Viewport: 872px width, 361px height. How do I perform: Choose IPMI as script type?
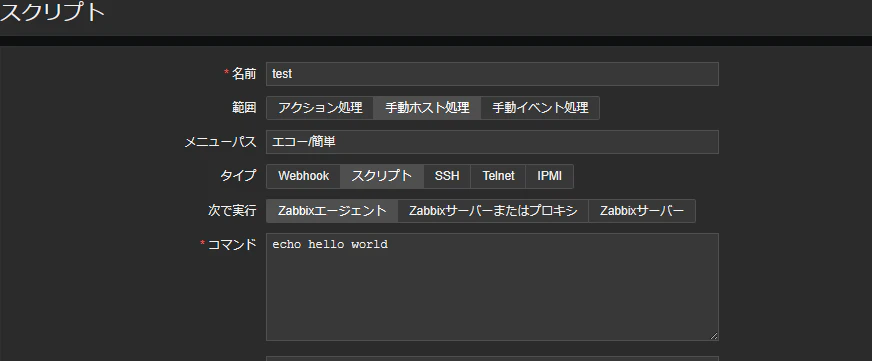[549, 176]
